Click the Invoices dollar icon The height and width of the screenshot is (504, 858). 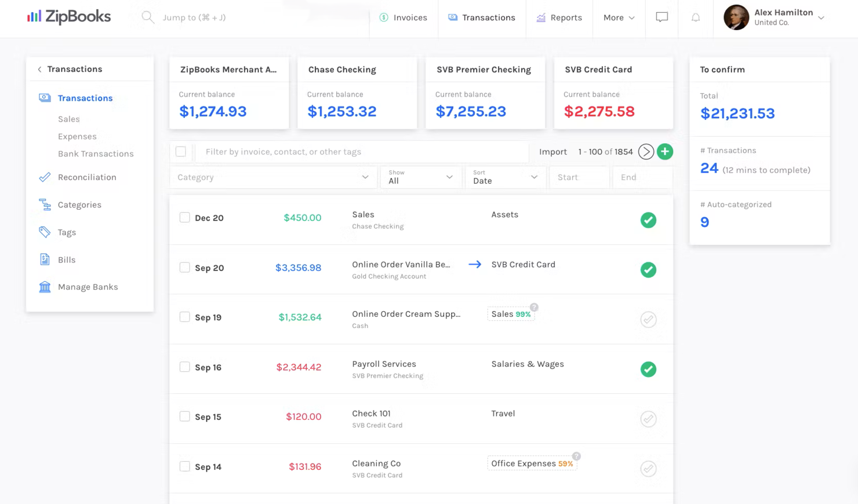click(384, 17)
